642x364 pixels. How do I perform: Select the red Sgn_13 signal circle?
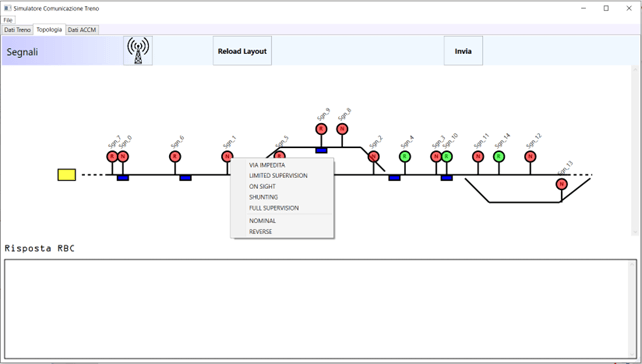pos(562,184)
